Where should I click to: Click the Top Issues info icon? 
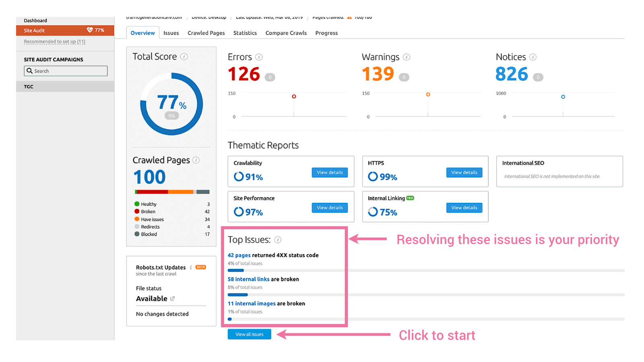coord(278,240)
